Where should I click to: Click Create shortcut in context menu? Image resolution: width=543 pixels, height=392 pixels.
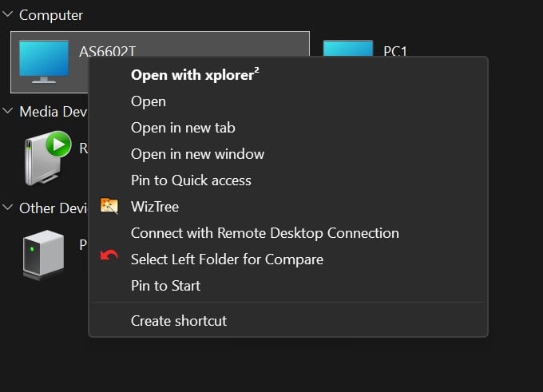point(179,321)
